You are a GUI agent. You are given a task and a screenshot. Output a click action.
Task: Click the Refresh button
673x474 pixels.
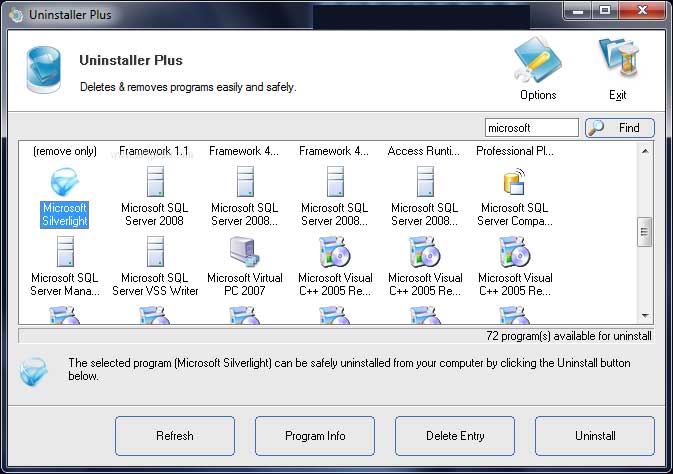coord(175,436)
